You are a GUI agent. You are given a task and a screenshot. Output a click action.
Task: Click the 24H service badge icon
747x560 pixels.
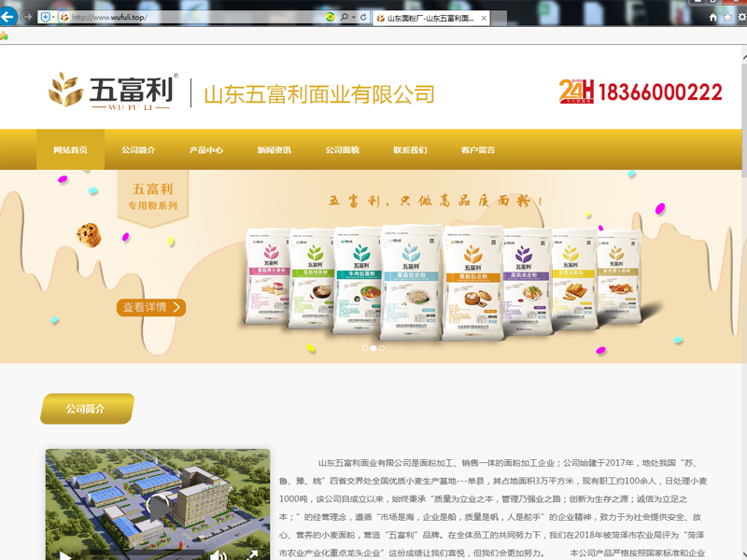pos(576,91)
